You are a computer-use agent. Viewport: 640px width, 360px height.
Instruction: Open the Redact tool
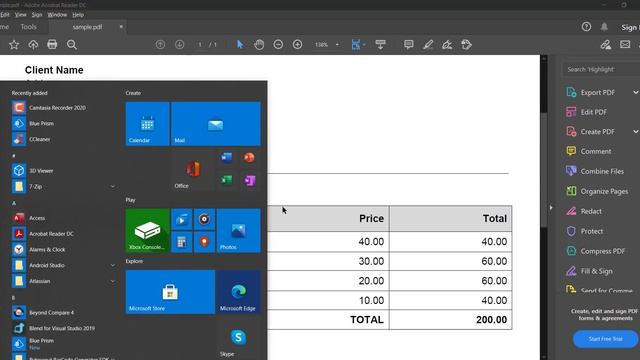[584, 211]
